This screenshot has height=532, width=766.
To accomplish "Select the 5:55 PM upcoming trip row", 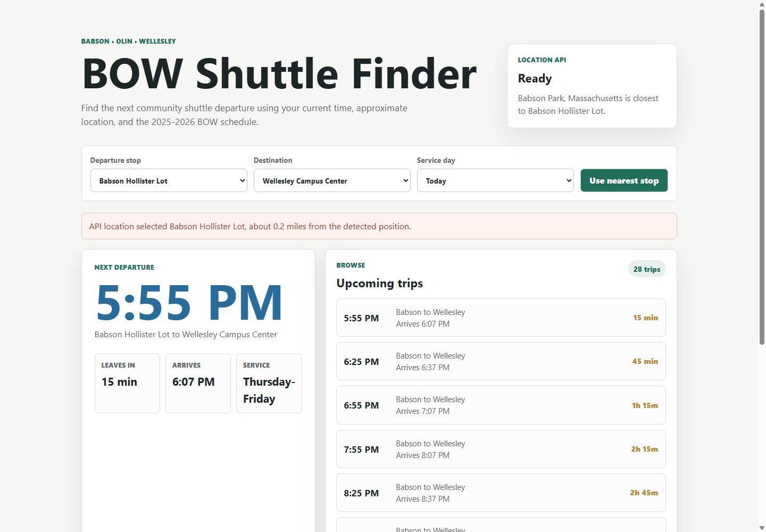I will click(x=501, y=318).
